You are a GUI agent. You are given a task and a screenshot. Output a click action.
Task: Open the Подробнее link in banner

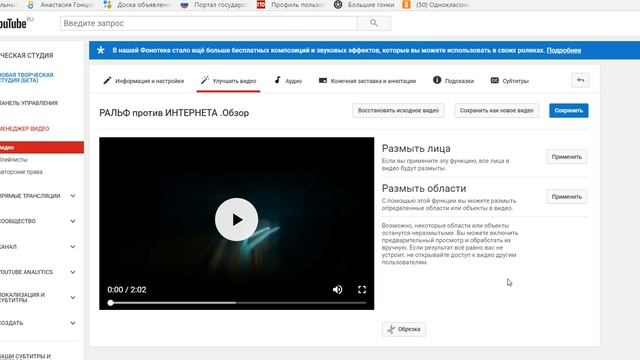click(x=564, y=50)
